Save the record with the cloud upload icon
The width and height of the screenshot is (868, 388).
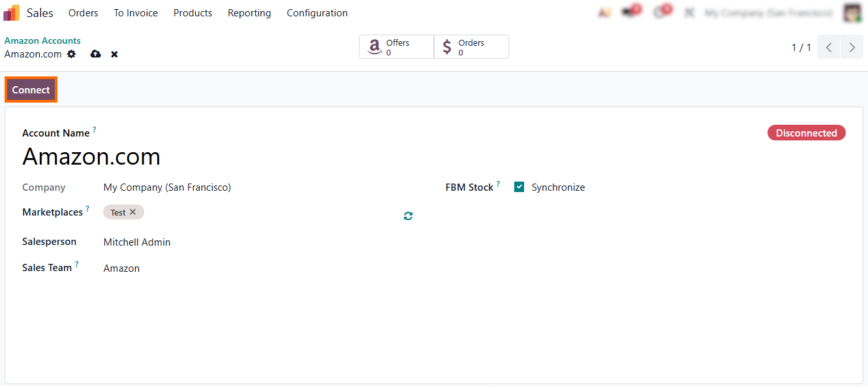96,54
